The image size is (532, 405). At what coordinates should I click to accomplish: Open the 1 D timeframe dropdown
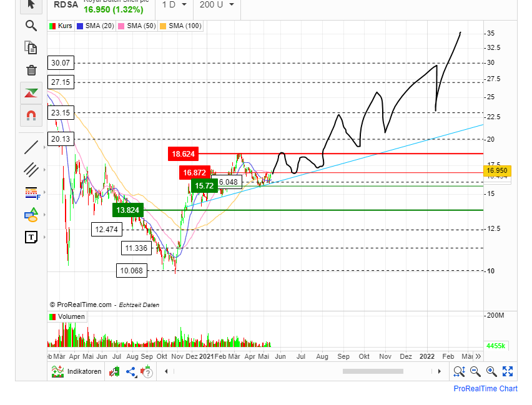click(174, 5)
